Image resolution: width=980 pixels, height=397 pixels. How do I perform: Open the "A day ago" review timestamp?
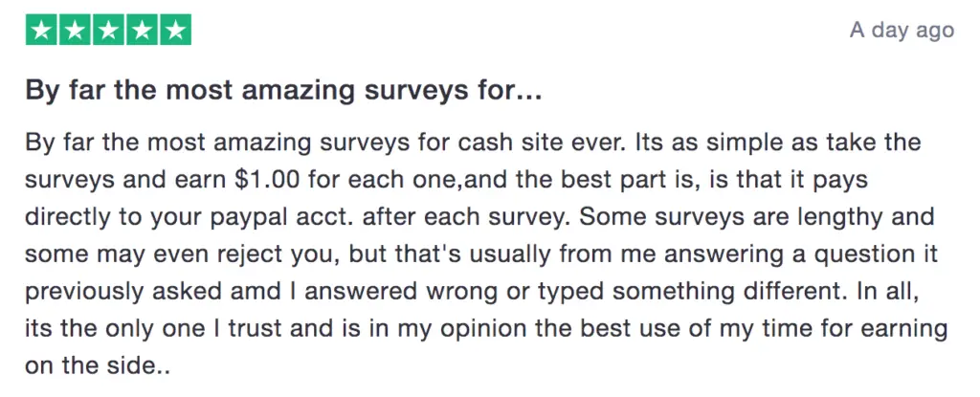[x=902, y=30]
